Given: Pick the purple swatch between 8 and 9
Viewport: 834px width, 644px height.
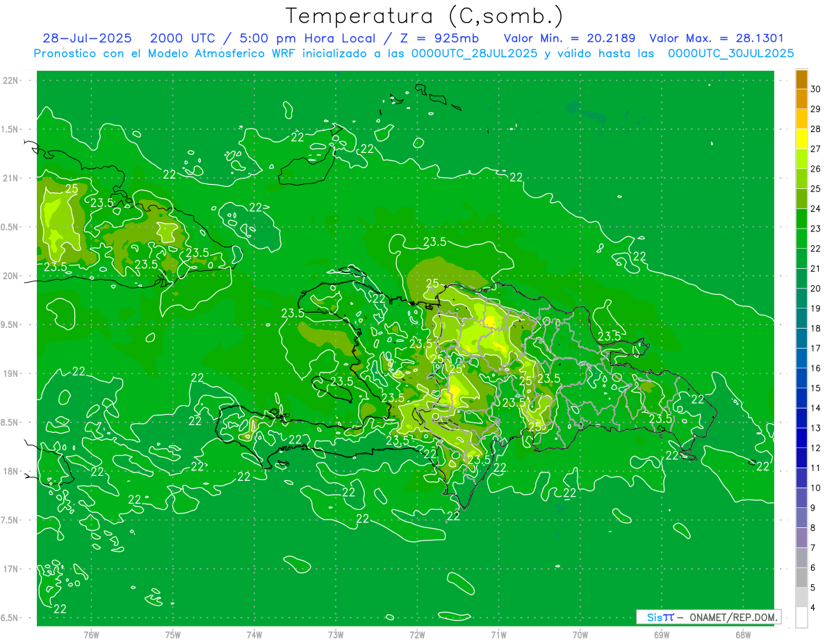Looking at the screenshot, I should coord(801,518).
